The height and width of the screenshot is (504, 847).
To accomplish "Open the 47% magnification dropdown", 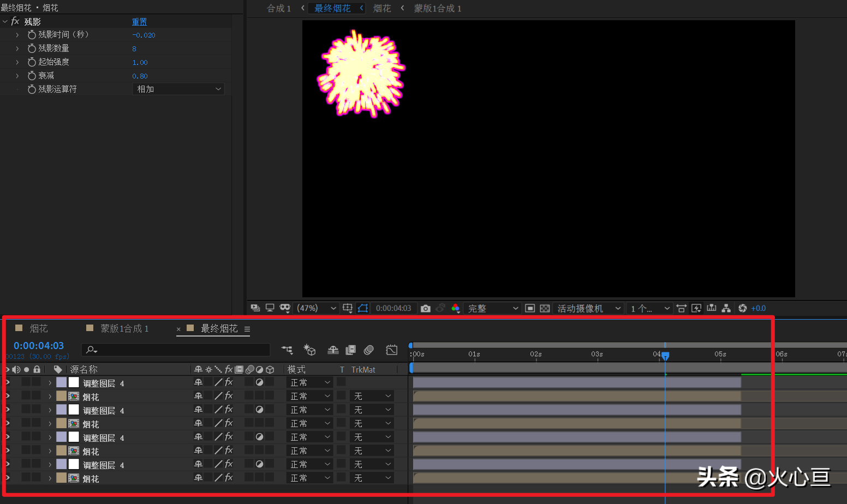I will [x=317, y=308].
